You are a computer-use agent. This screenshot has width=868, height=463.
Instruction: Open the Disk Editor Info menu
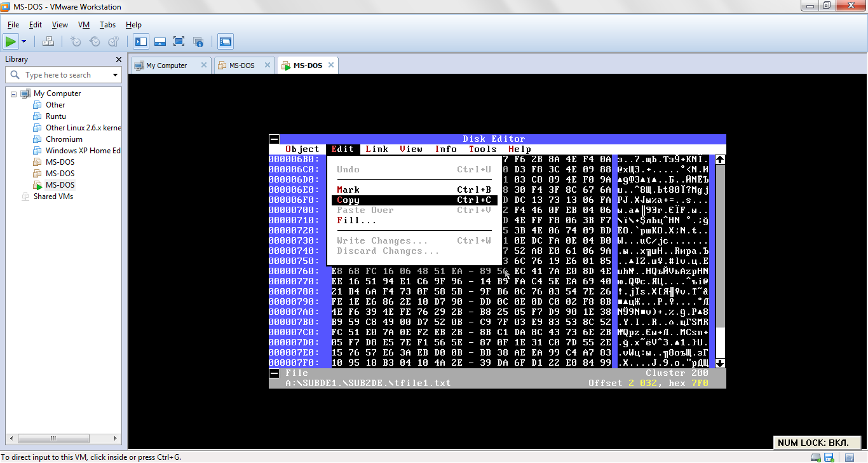click(x=446, y=149)
